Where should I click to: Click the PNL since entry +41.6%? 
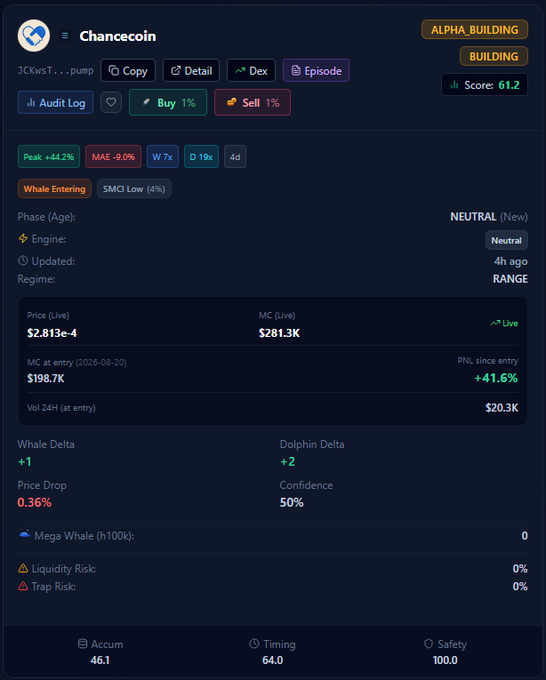(x=496, y=378)
